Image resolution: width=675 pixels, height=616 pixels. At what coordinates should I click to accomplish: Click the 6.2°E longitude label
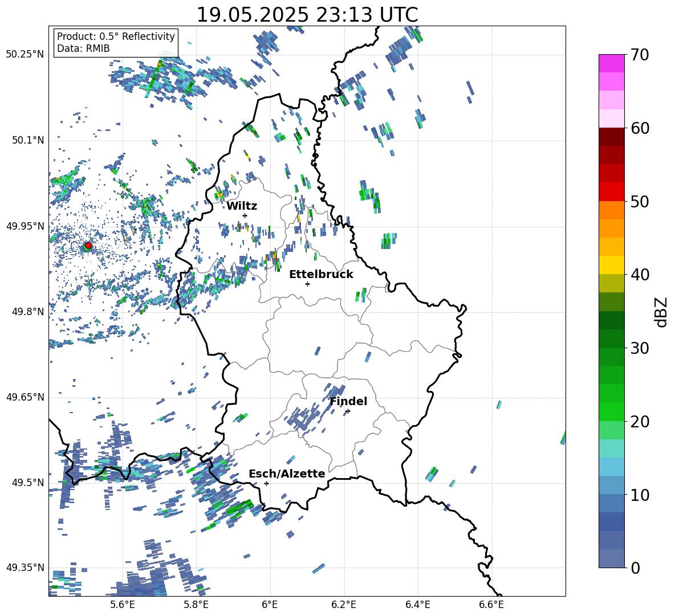click(344, 605)
